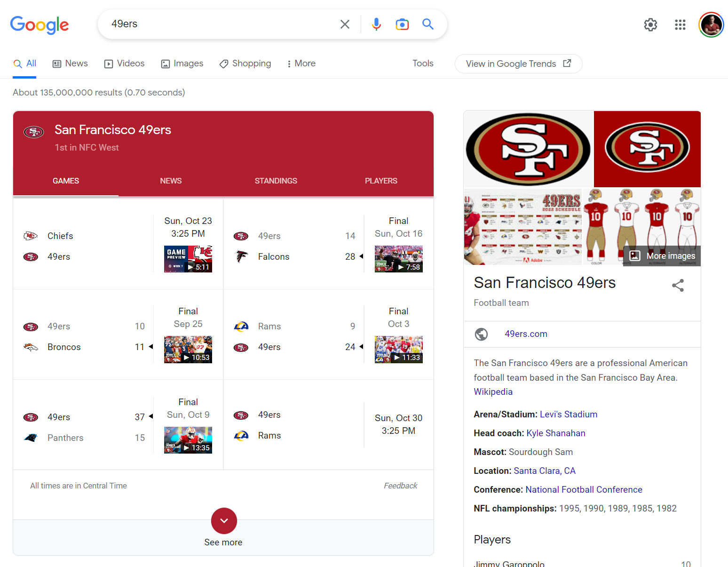
Task: Expand the More search options menu
Action: pos(301,64)
